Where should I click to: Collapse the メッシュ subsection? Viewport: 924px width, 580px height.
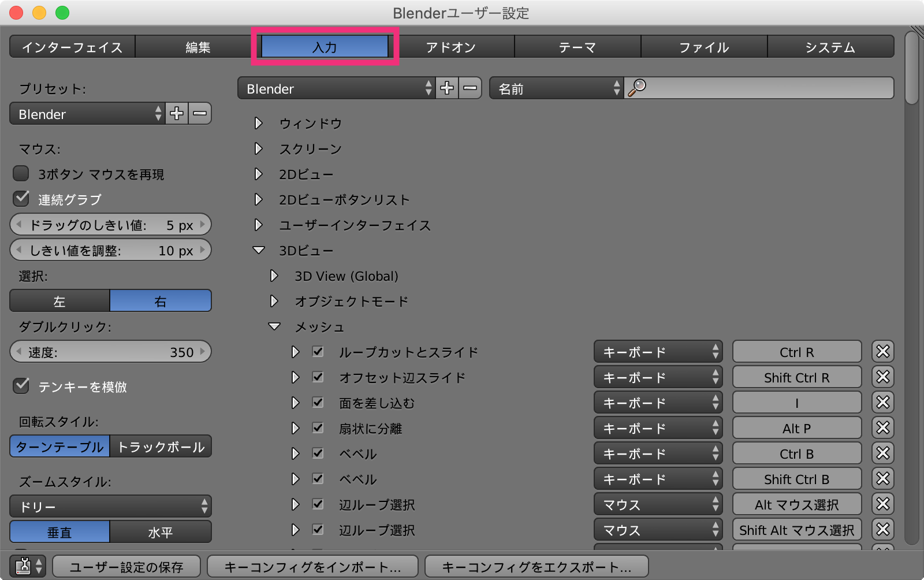point(274,326)
